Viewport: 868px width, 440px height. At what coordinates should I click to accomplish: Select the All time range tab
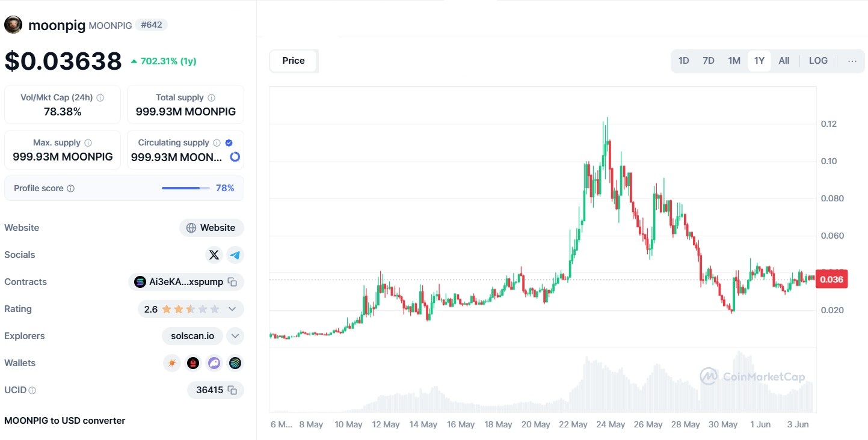784,61
